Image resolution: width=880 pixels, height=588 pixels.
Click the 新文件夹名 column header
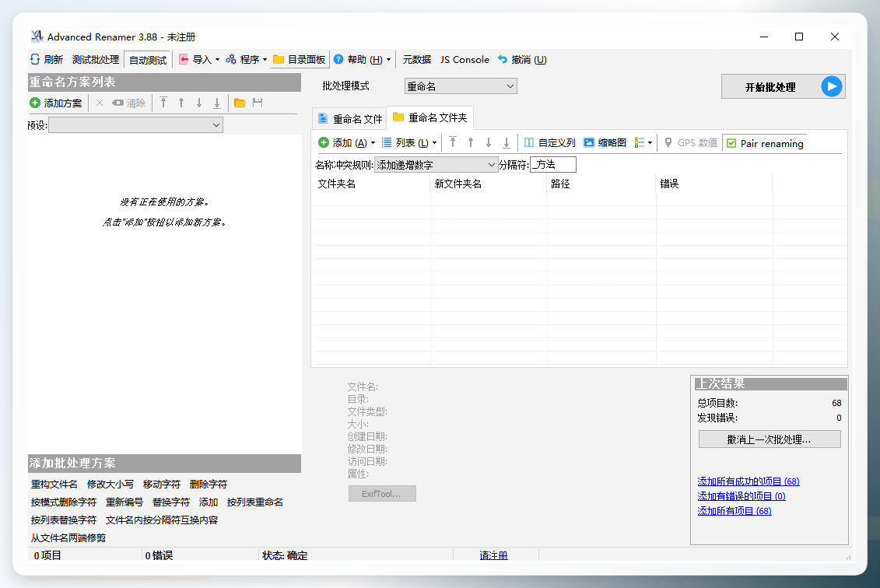tap(489, 184)
